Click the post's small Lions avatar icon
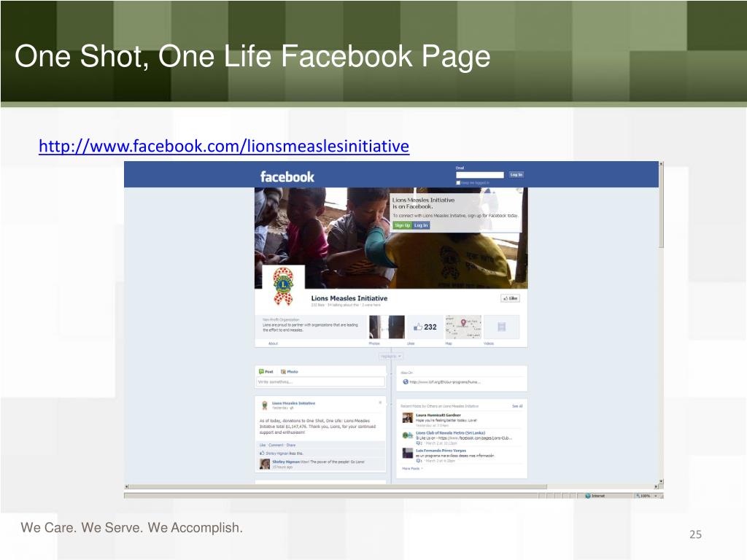 pos(264,405)
